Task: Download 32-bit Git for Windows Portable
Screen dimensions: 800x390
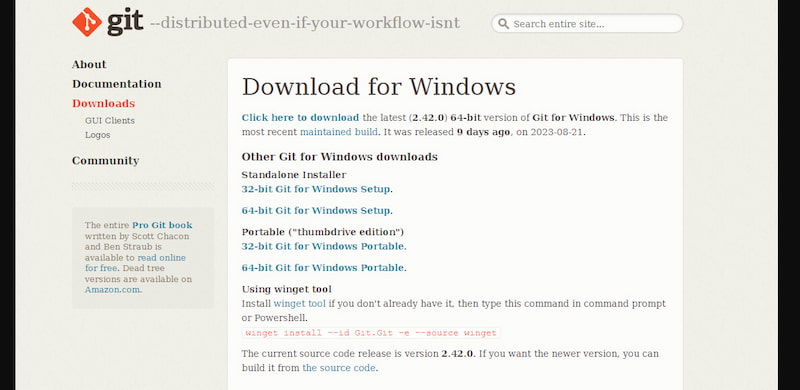Action: pyautogui.click(x=323, y=246)
